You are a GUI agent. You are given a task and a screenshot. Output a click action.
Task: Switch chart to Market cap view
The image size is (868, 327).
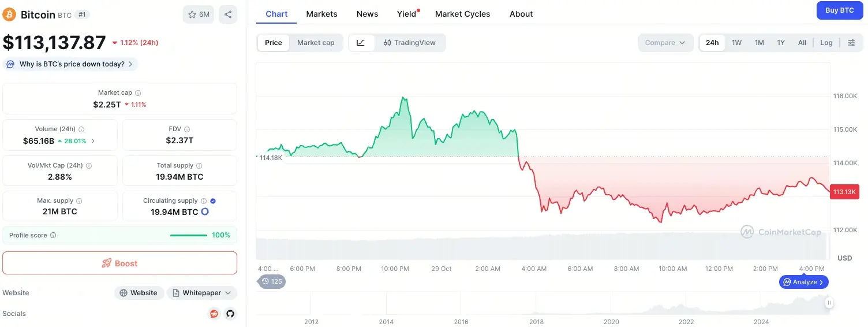(316, 43)
